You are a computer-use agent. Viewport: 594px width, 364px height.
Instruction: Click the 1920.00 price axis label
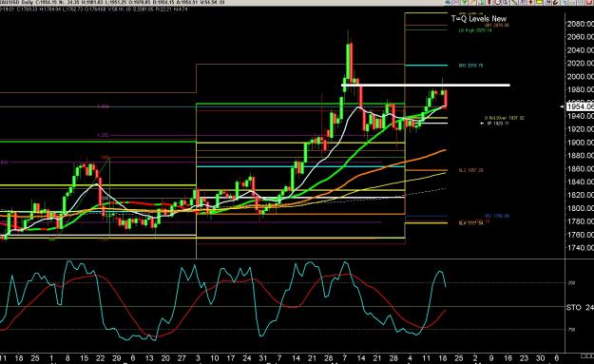[580, 129]
